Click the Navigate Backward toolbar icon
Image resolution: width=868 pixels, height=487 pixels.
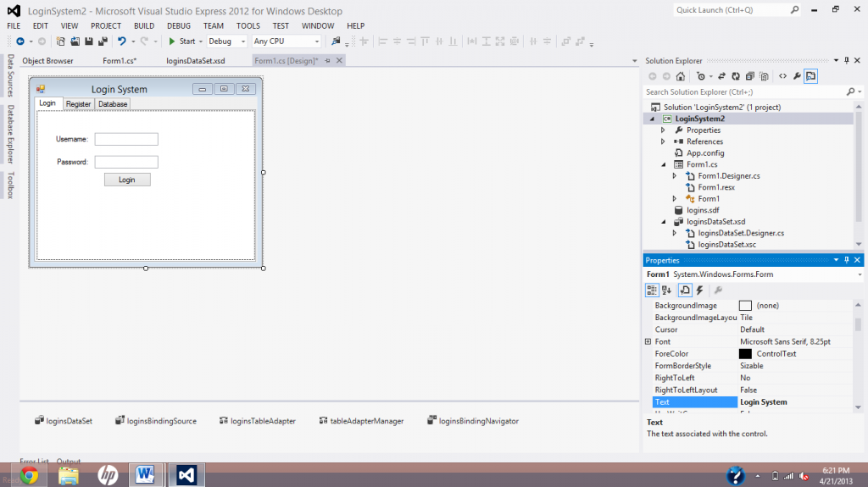click(20, 42)
